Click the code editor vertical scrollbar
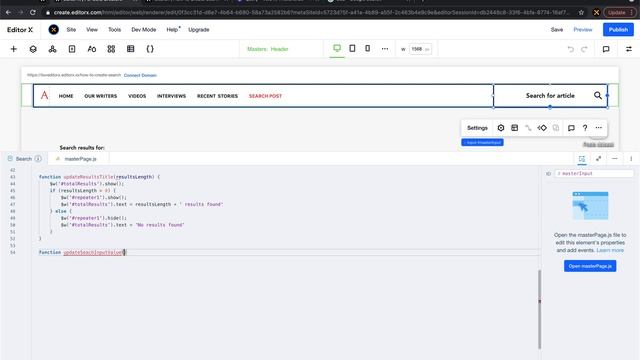 pyautogui.click(x=540, y=309)
